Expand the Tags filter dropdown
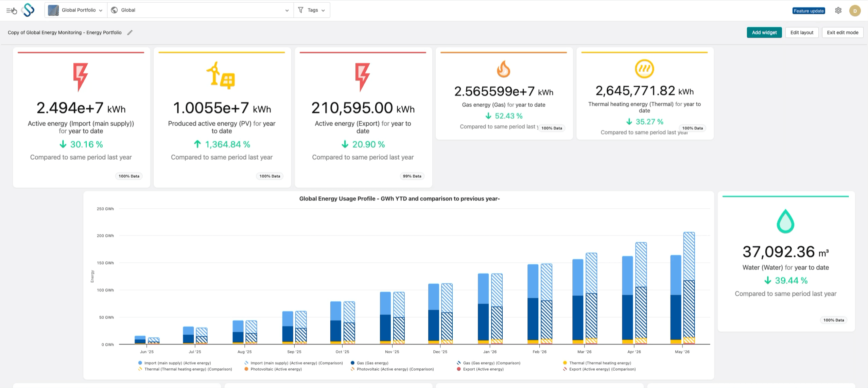868x388 pixels. click(x=312, y=10)
